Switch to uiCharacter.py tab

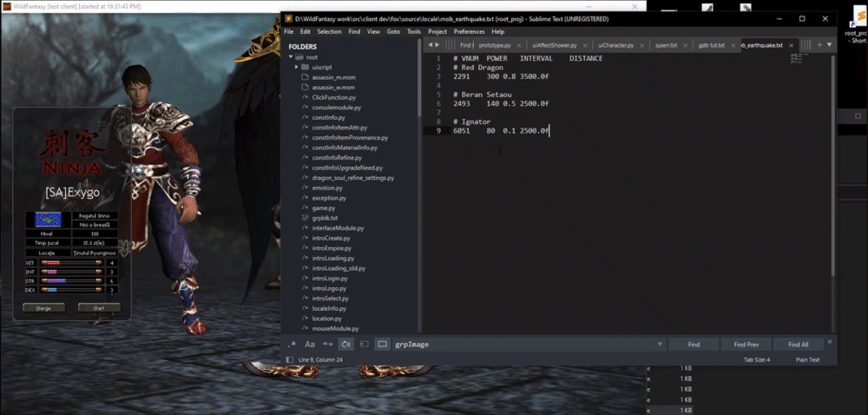coord(615,45)
